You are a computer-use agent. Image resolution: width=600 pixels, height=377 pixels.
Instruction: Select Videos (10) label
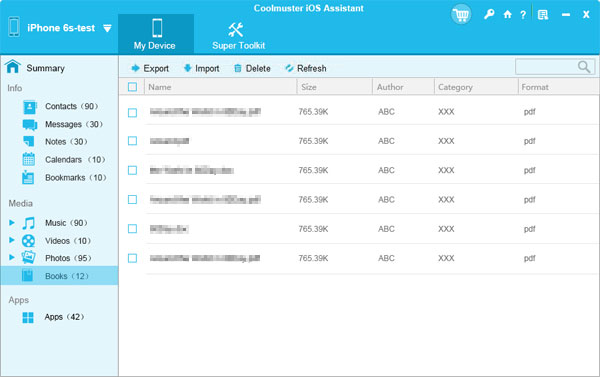pyautogui.click(x=68, y=241)
